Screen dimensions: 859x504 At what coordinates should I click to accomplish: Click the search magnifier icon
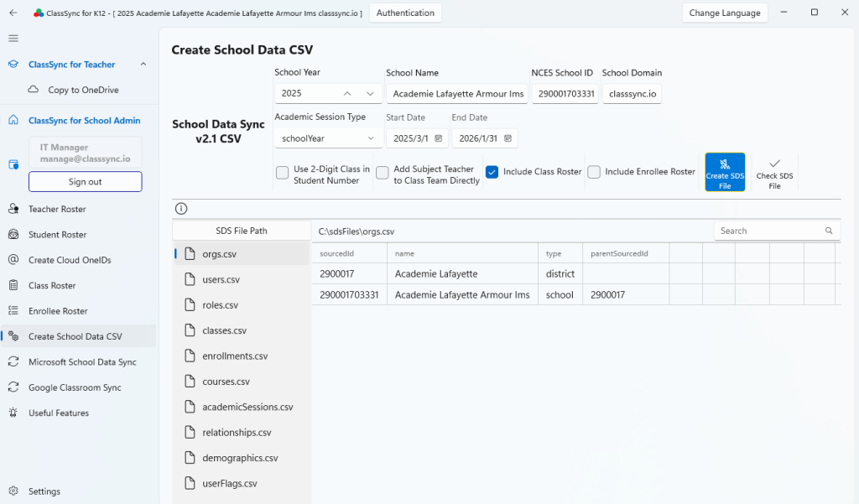(829, 231)
